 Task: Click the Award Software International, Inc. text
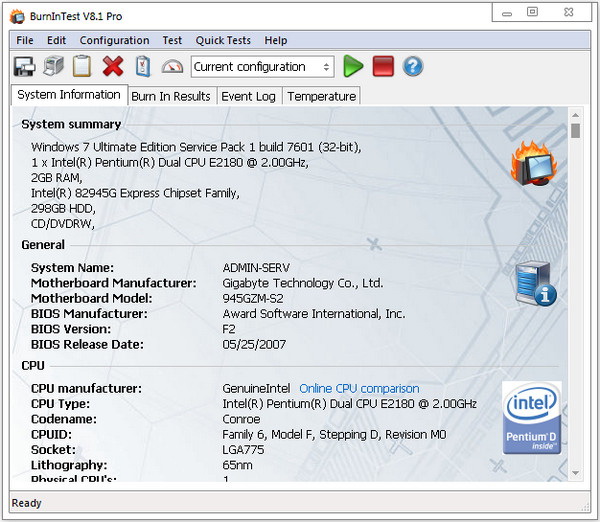tap(313, 313)
